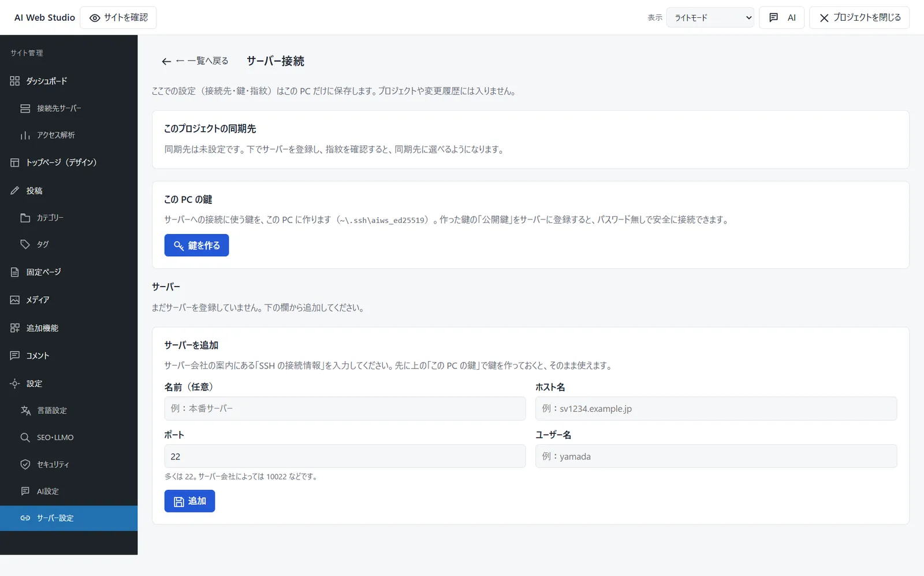The image size is (924, 576).
Task: Focus the 名前（任意） input field
Action: pyautogui.click(x=345, y=408)
